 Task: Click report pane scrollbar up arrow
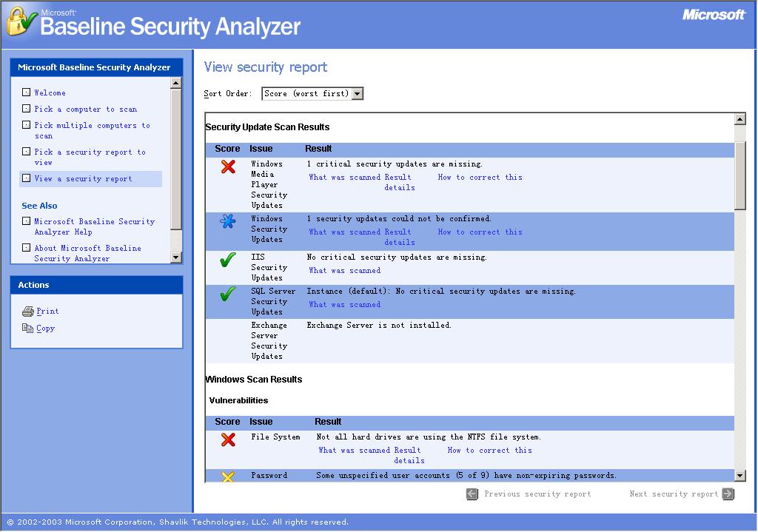pyautogui.click(x=739, y=119)
